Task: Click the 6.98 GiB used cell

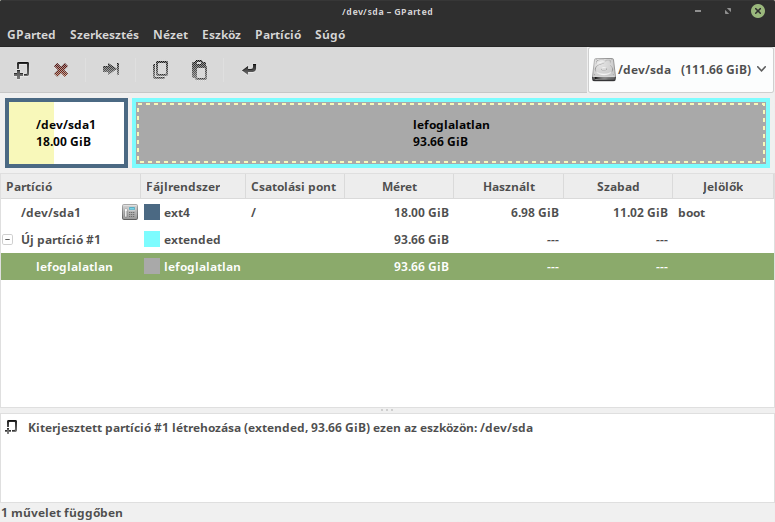Action: click(535, 213)
